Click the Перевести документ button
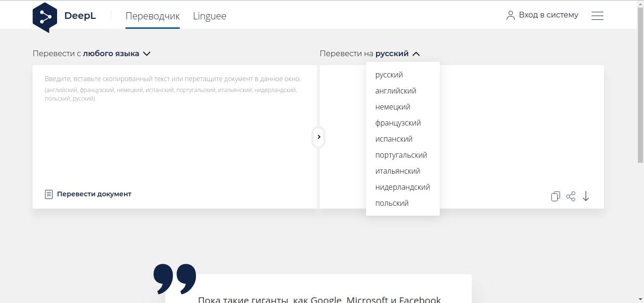This screenshot has width=644, height=303. (88, 194)
